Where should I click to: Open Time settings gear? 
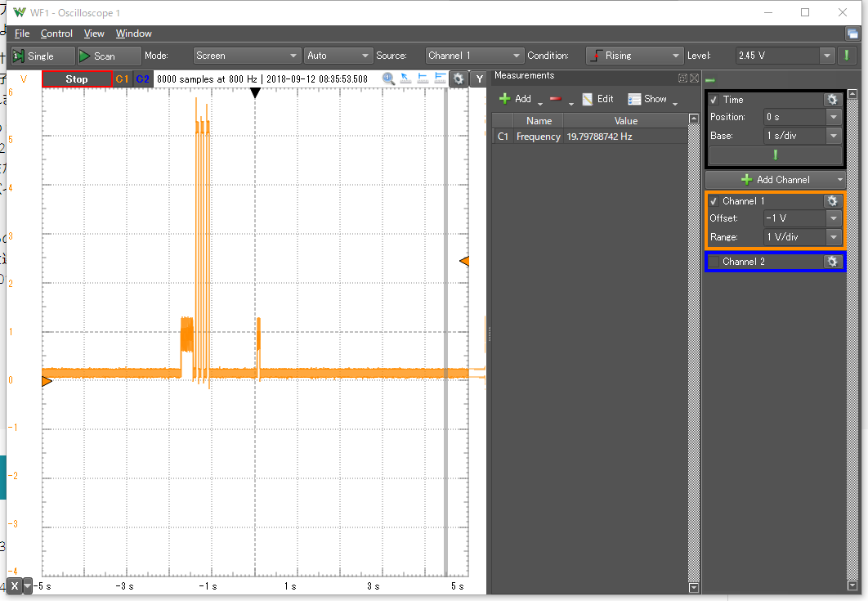pos(832,100)
